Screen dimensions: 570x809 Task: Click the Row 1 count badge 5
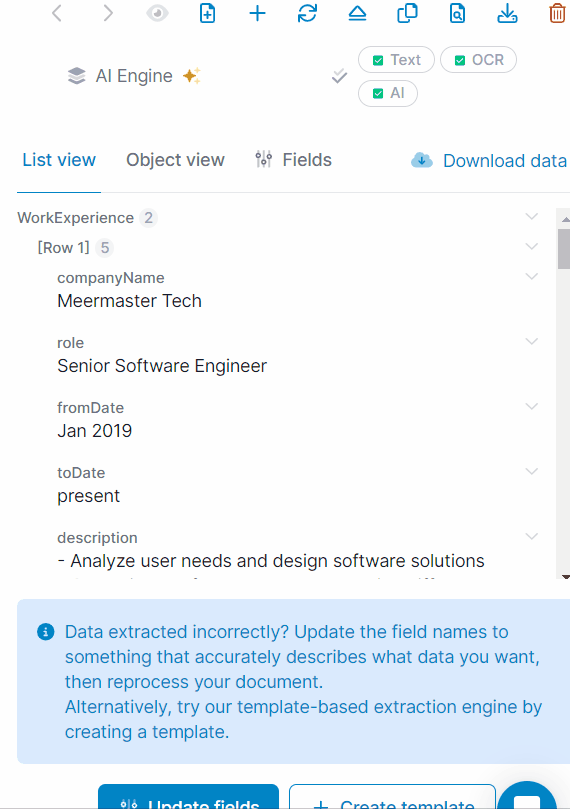point(105,248)
